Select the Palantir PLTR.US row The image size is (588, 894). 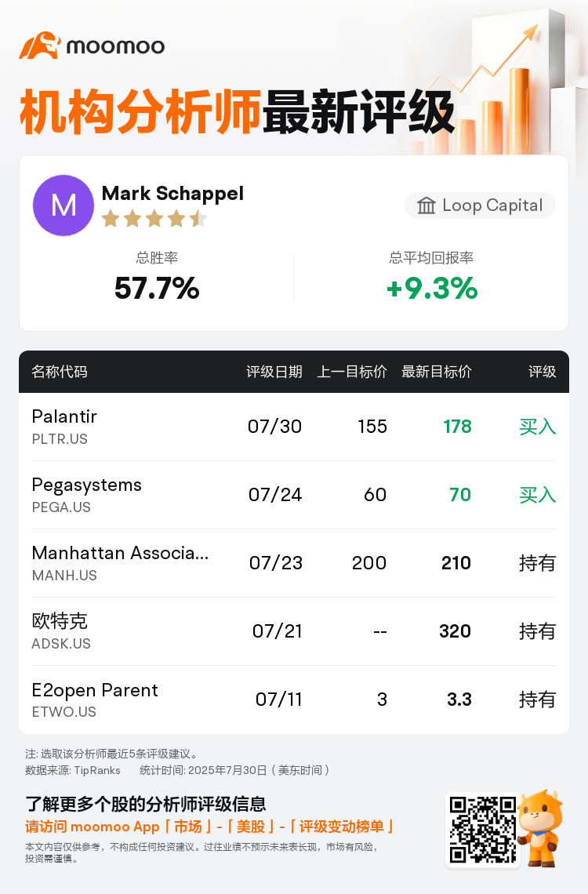[294, 427]
